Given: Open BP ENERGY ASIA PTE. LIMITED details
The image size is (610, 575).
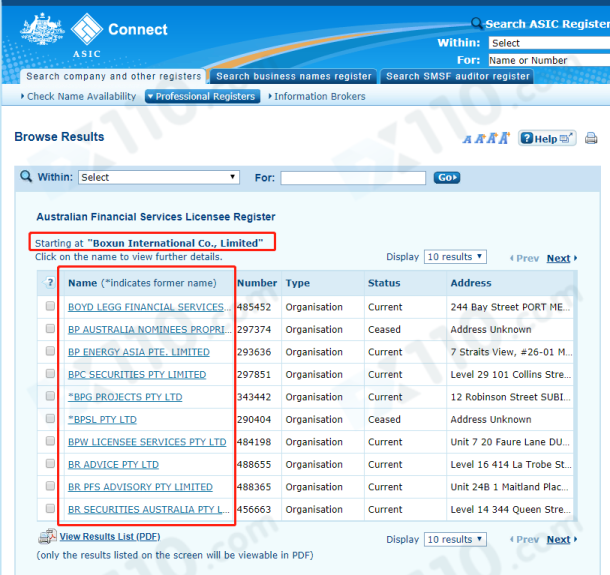Looking at the screenshot, I should 139,352.
